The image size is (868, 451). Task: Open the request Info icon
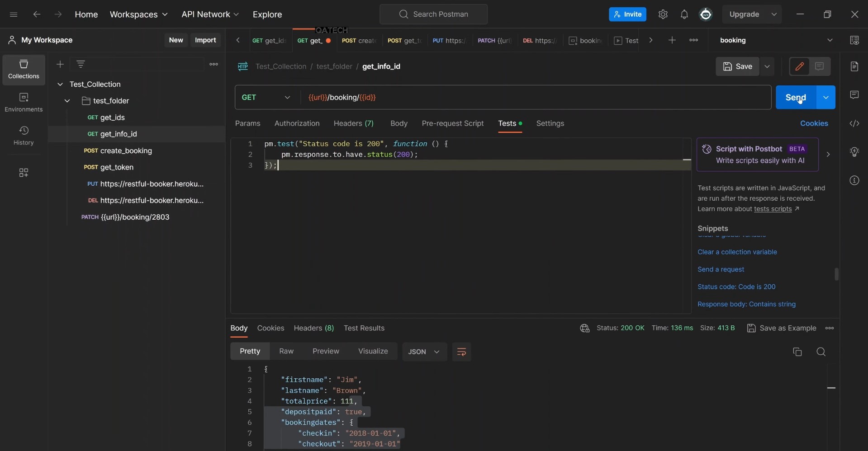click(x=854, y=180)
